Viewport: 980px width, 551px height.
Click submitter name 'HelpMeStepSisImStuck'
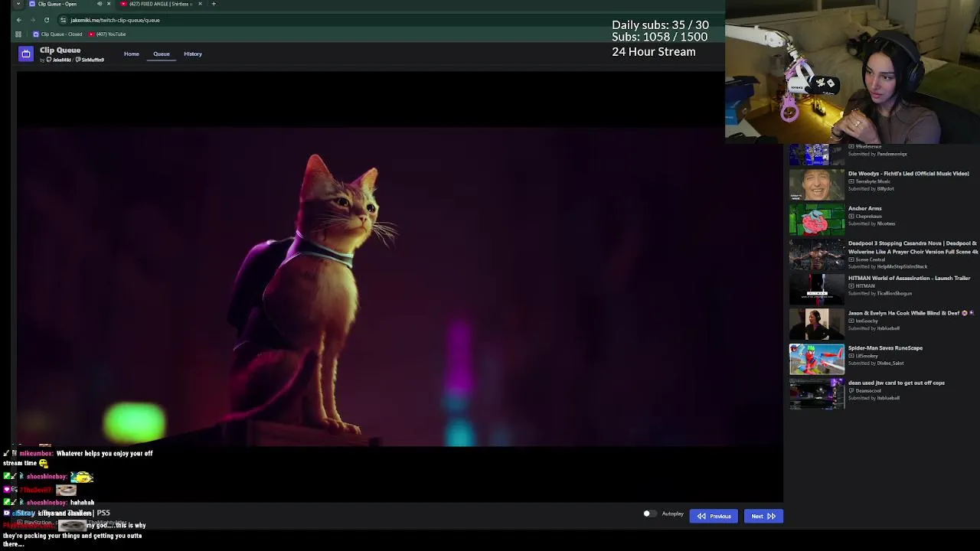(902, 266)
